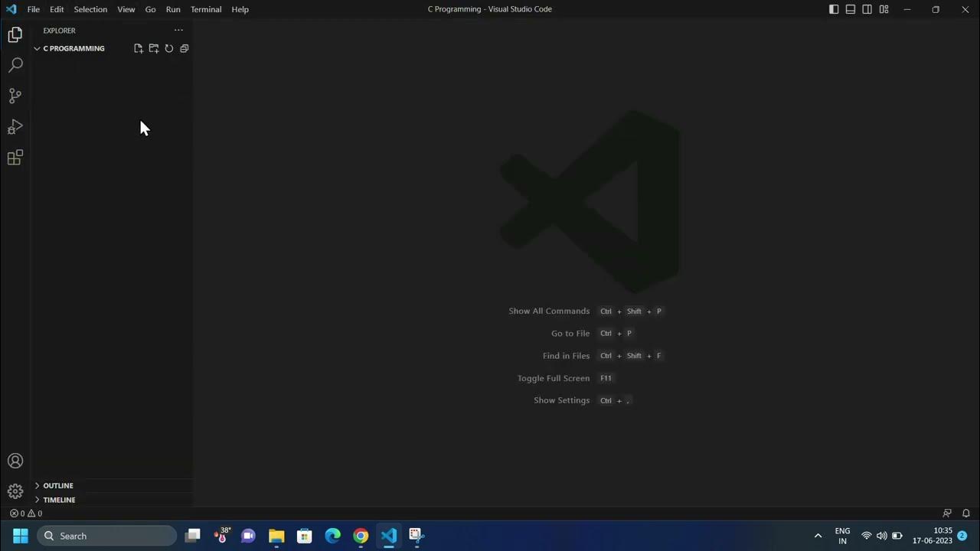Open the Wi-Fi network tray icon
The width and height of the screenshot is (980, 551).
click(x=867, y=536)
